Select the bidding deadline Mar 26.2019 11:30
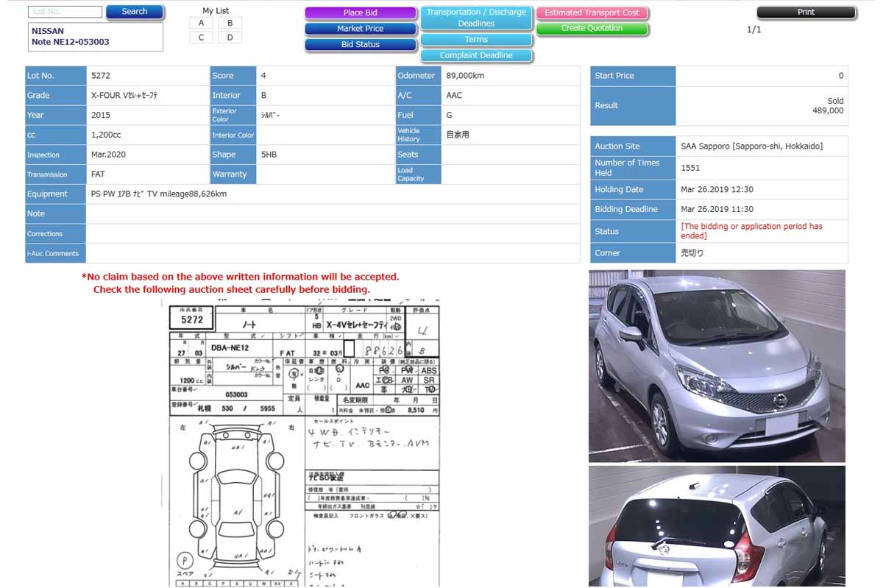Viewport: 883px width, 588px height. [x=717, y=210]
